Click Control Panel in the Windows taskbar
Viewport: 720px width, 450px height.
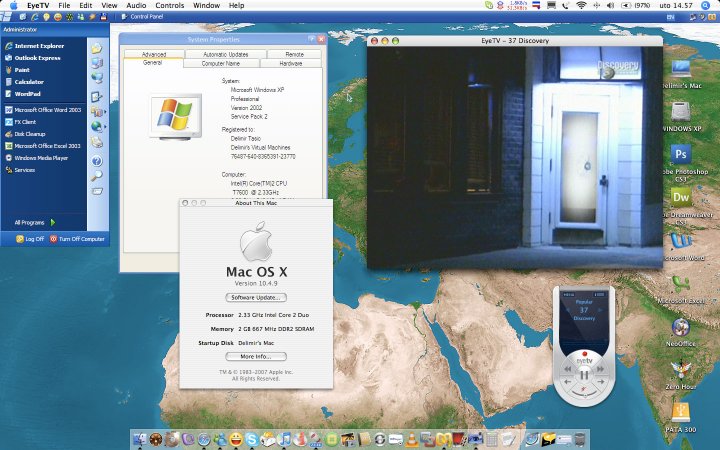coord(142,17)
